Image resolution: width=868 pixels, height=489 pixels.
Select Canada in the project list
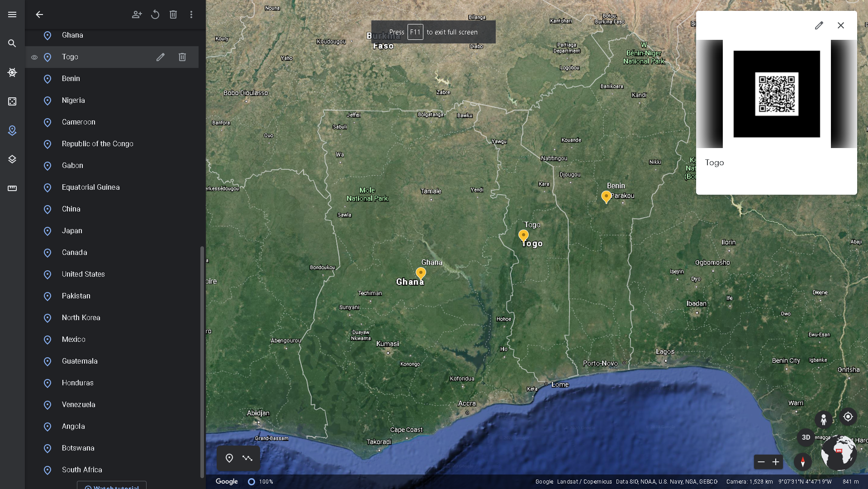(112, 253)
